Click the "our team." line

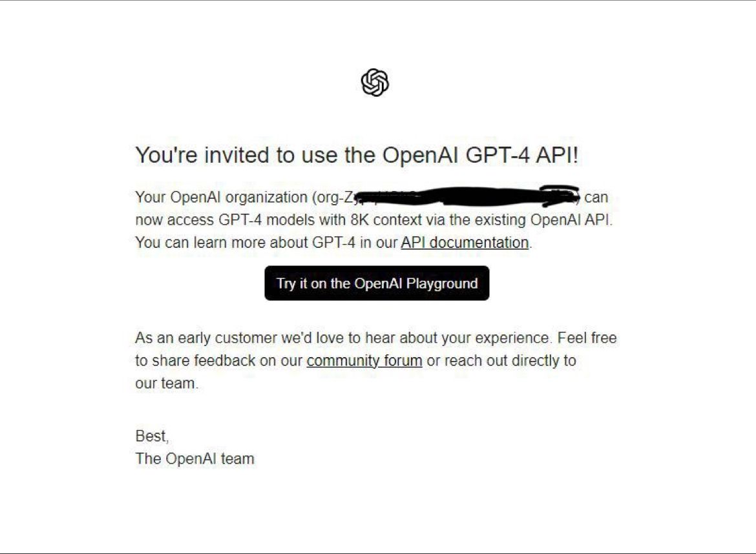(x=167, y=384)
